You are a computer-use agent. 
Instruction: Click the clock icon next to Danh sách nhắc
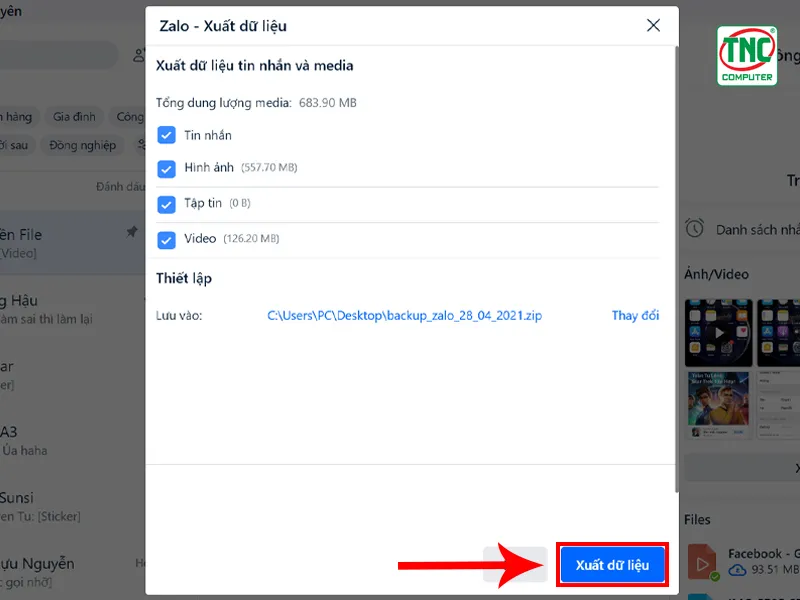[x=694, y=228]
